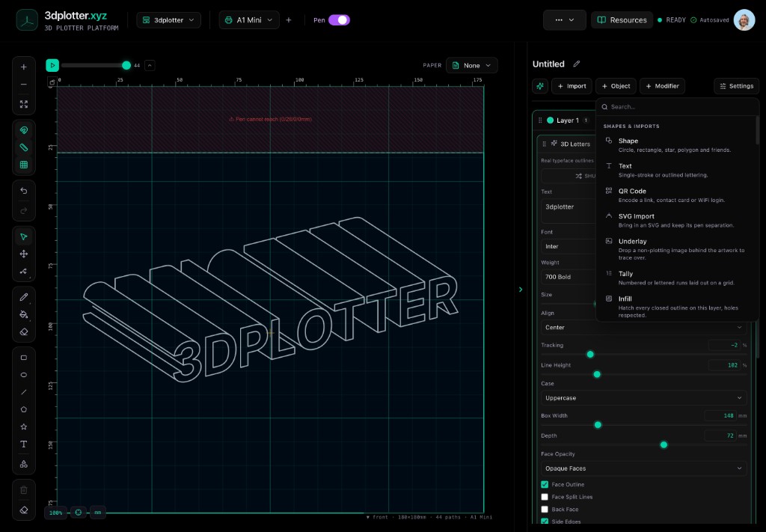Click the small icon at ruler corner
This screenshot has width=766, height=532.
coord(52,82)
